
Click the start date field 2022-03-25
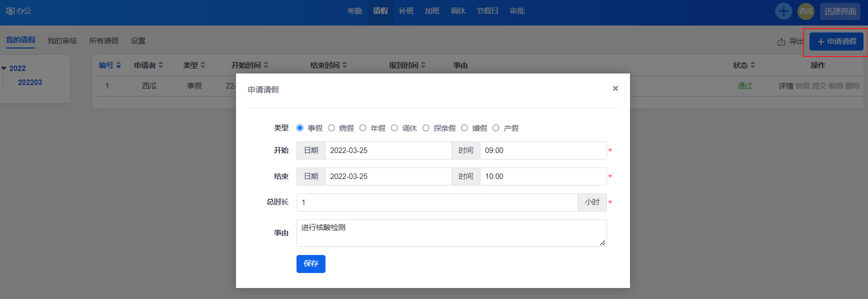point(388,150)
